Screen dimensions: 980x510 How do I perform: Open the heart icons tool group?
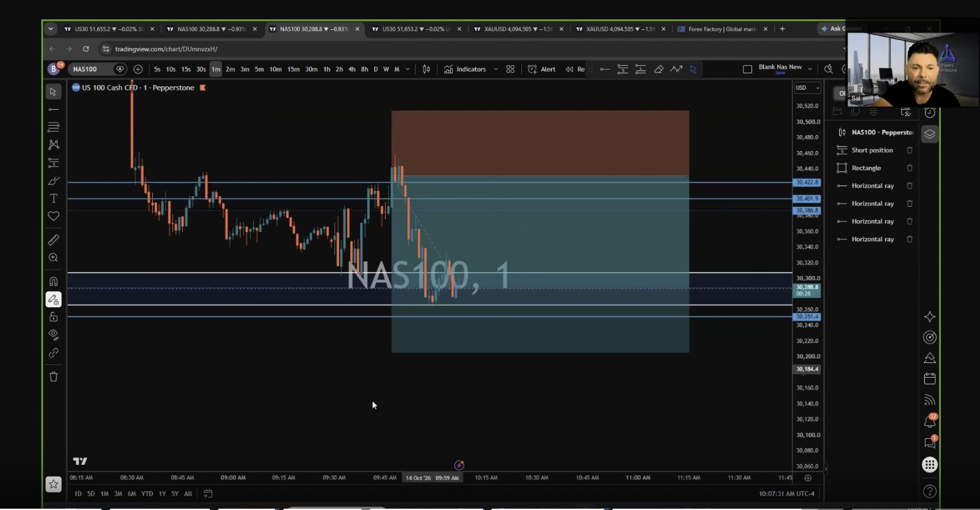pyautogui.click(x=53, y=216)
